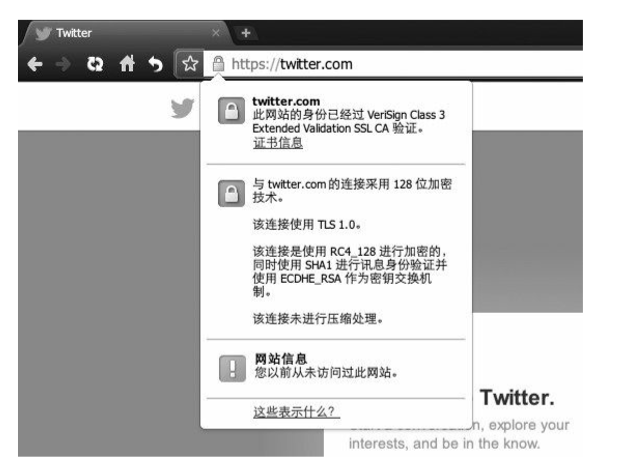Image resolution: width=638 pixels, height=473 pixels.
Task: Click the Twitter bird tab favicon
Action: [44, 33]
